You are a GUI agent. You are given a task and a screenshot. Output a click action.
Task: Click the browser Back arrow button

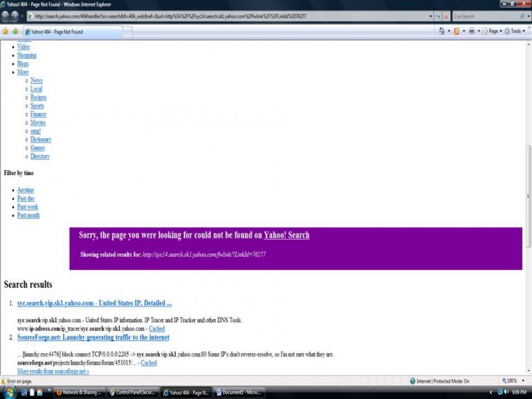pyautogui.click(x=5, y=16)
